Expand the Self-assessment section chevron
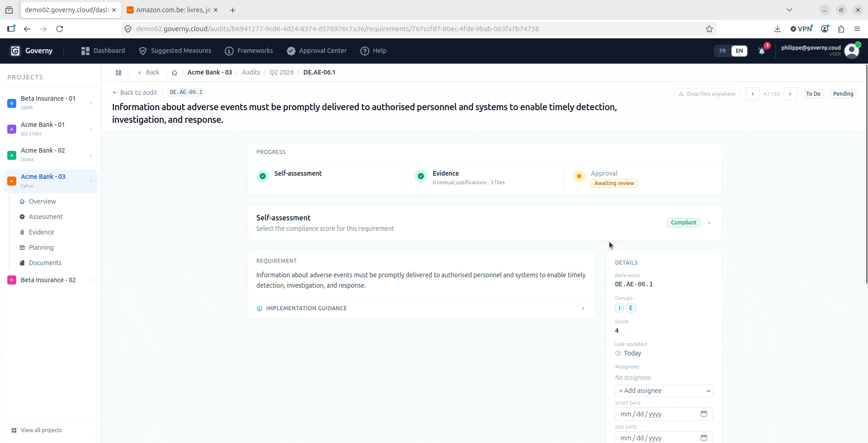 coord(709,223)
